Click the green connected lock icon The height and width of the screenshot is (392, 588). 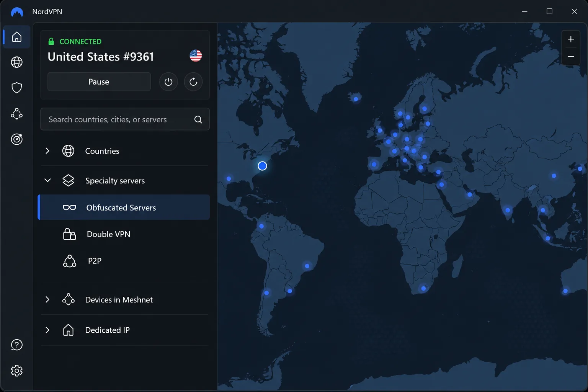click(x=51, y=41)
